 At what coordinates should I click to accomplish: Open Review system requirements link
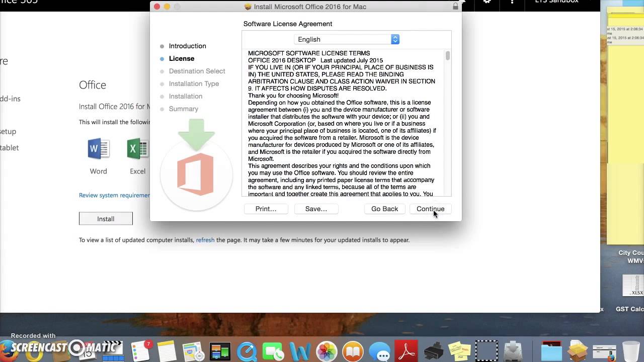[x=114, y=195]
